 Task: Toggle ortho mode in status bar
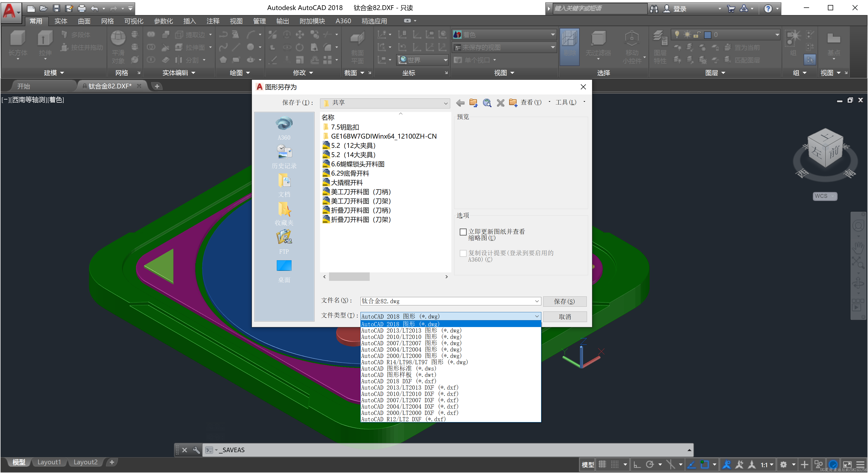pos(637,465)
